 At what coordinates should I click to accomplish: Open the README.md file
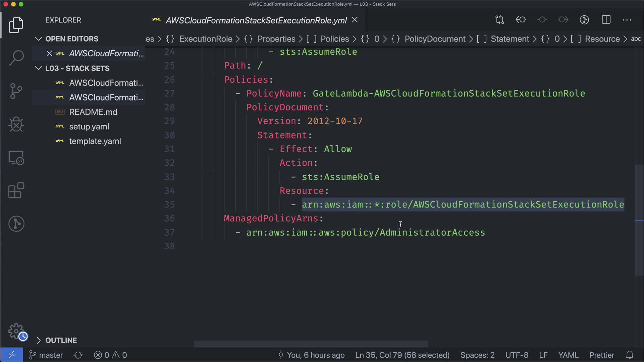click(93, 112)
